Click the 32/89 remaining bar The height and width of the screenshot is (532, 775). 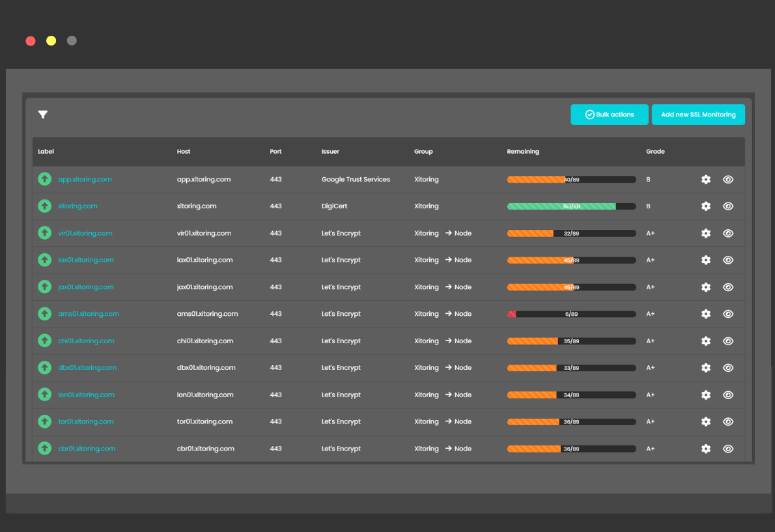click(x=571, y=234)
